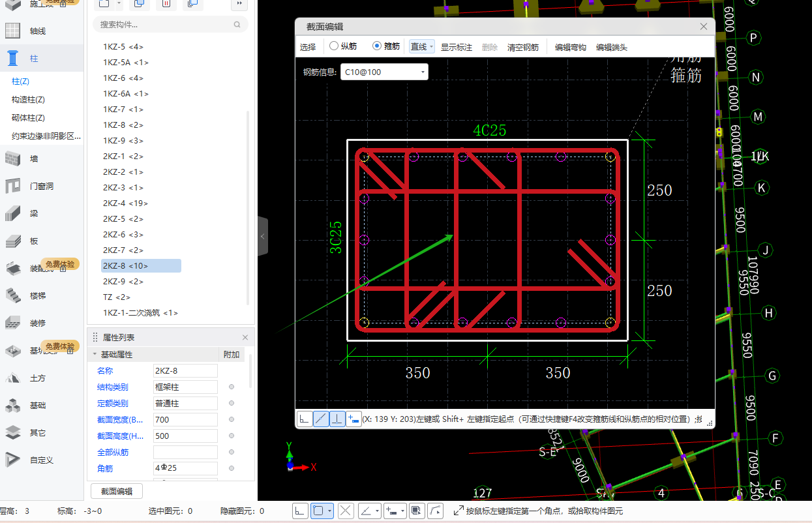Toggle 附加 for 结构类别 property
Screen dimensions: 812x523
pos(232,387)
